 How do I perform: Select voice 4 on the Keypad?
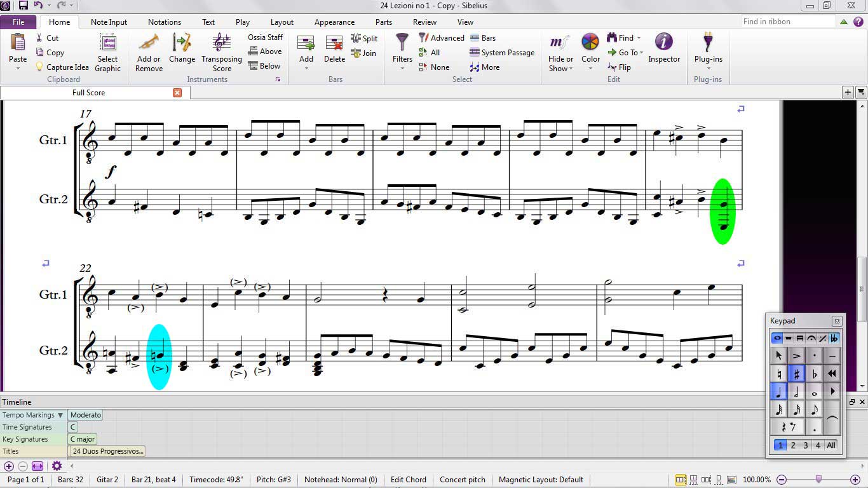[818, 445]
